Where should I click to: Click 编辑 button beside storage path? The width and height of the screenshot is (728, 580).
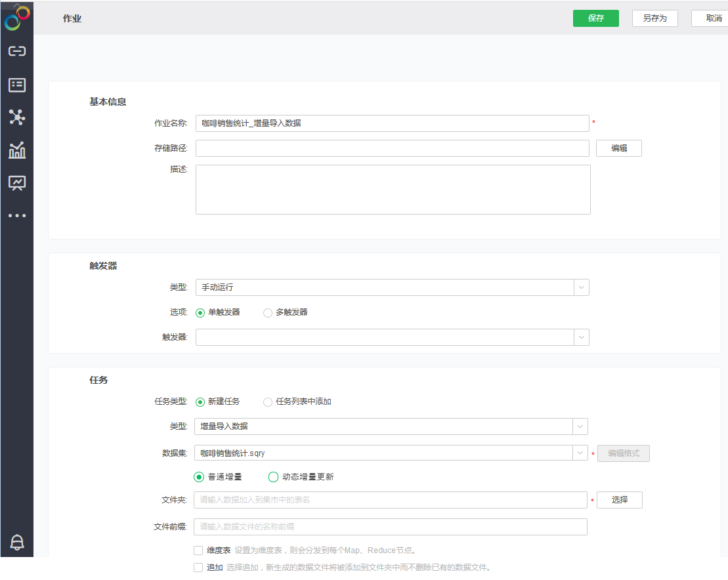[x=619, y=148]
